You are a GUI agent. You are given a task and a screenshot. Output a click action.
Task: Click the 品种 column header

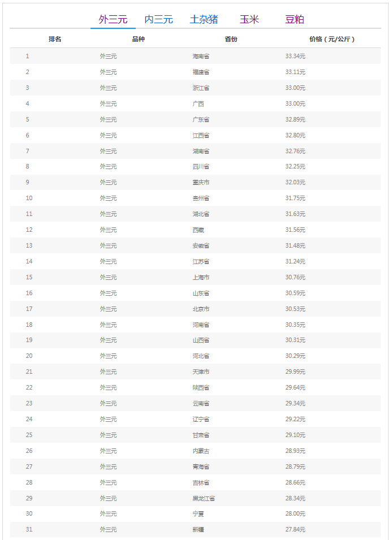138,39
